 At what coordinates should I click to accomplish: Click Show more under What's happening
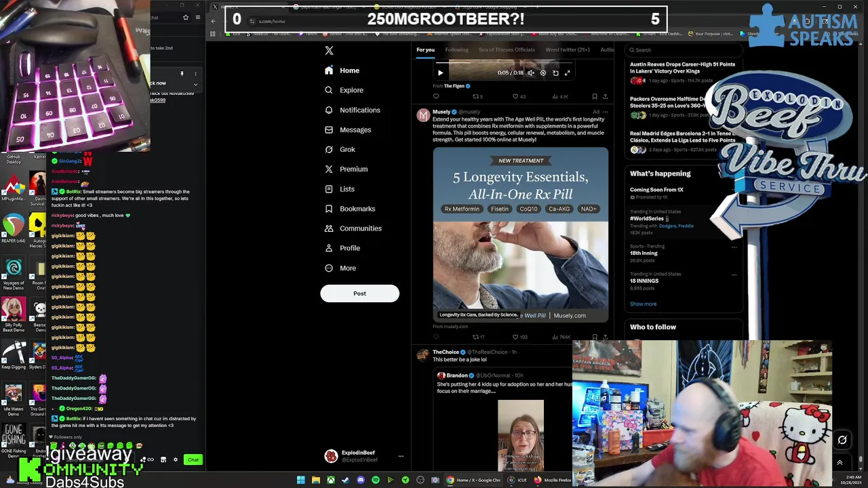pyautogui.click(x=643, y=304)
